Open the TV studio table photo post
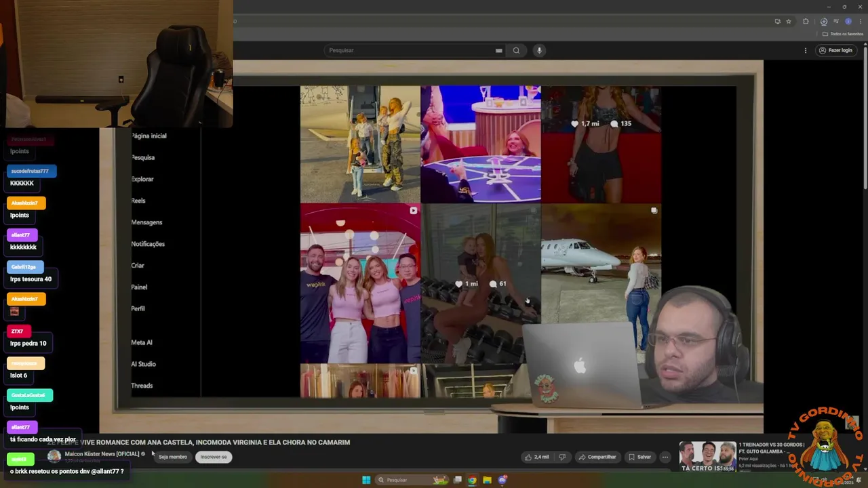The height and width of the screenshot is (488, 868). coord(481,144)
